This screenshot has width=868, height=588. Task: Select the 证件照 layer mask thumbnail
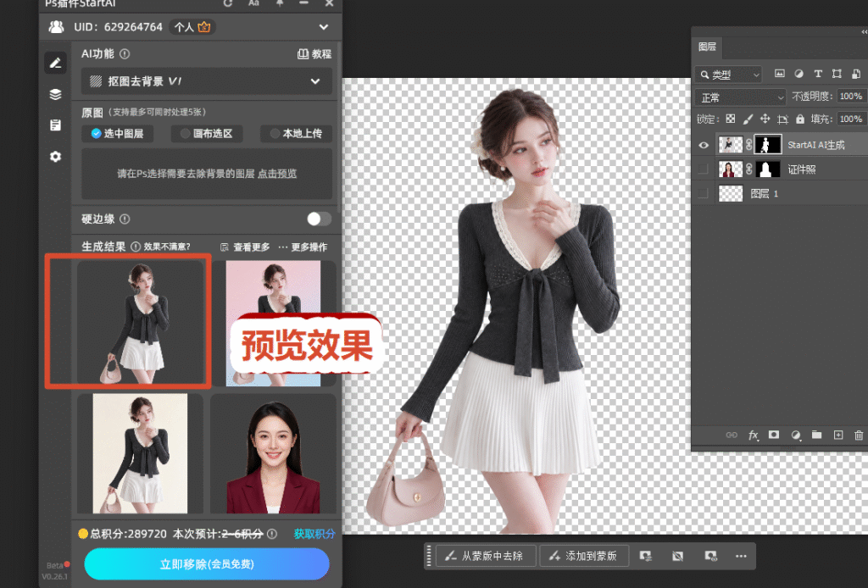[768, 169]
